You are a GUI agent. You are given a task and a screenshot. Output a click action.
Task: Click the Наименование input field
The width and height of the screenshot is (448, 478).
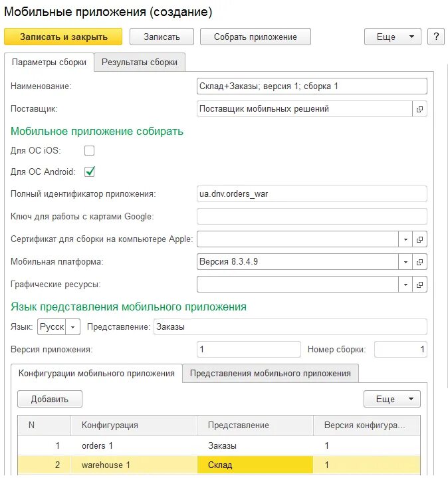pos(312,86)
